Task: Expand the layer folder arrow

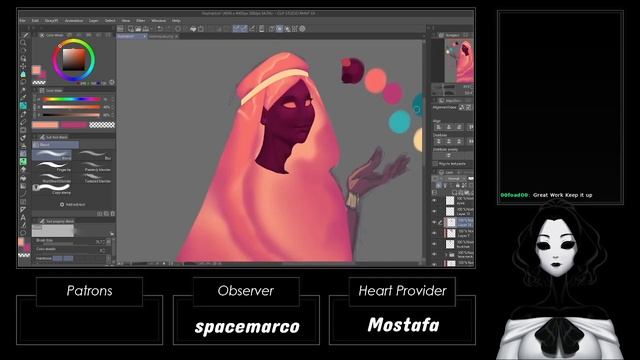Action: tap(446, 255)
